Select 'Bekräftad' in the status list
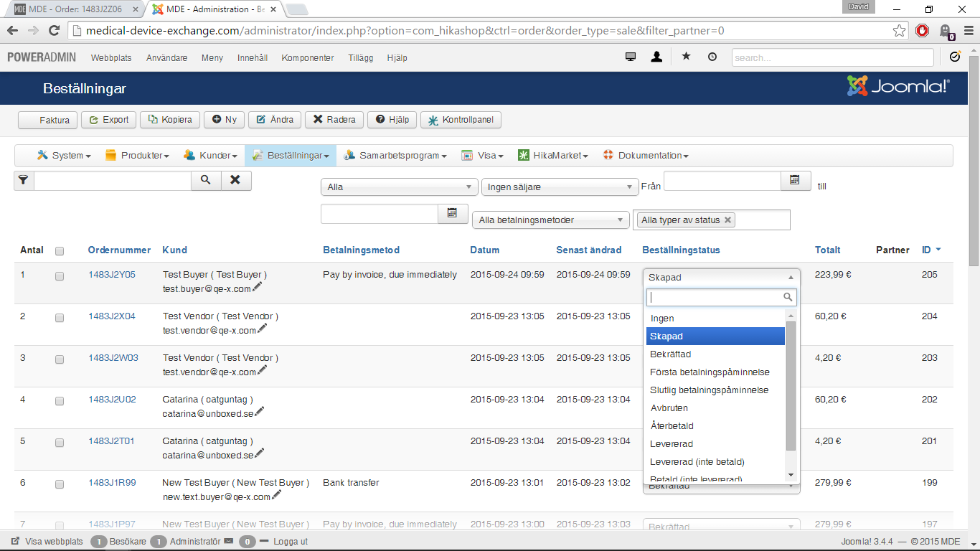 pos(716,354)
